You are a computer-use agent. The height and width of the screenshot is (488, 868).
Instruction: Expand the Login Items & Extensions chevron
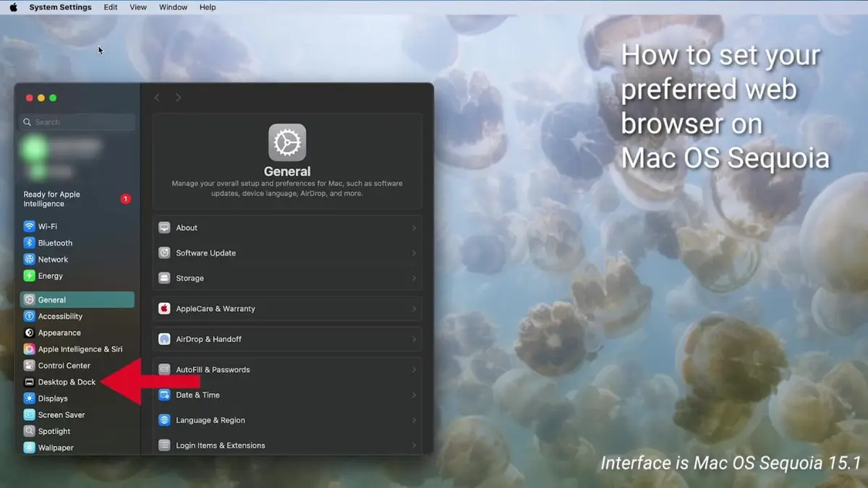point(414,445)
